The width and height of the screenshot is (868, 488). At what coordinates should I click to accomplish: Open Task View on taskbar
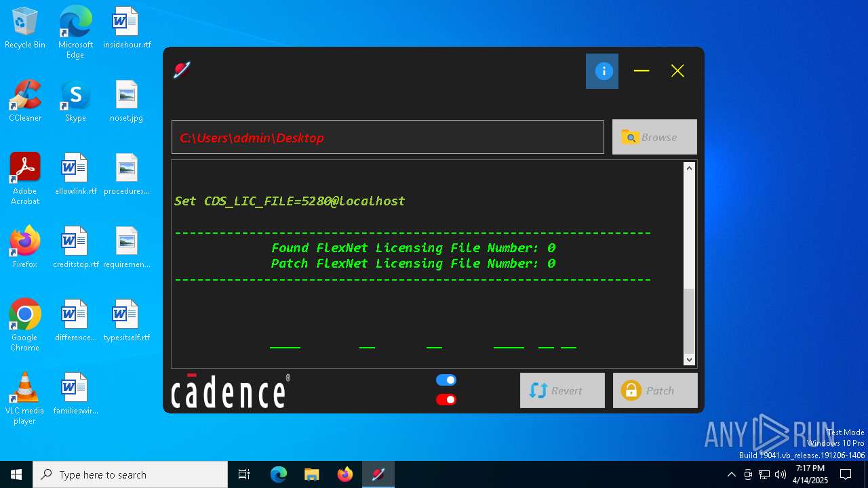[x=244, y=474]
